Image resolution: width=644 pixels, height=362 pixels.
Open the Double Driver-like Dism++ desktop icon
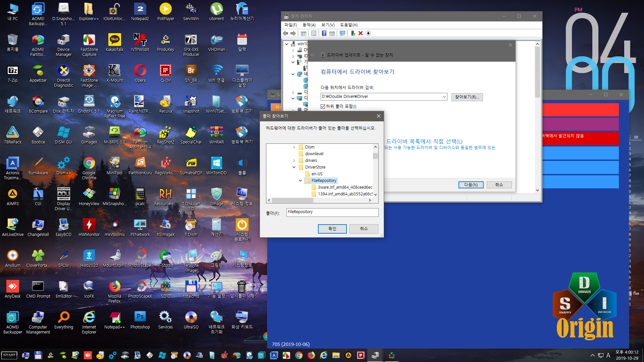click(x=63, y=166)
